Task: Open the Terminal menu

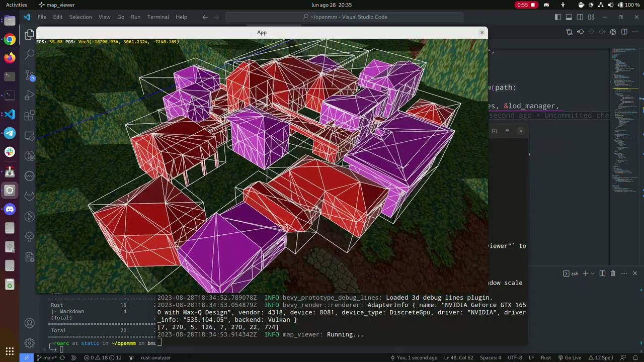Action: pos(158,17)
